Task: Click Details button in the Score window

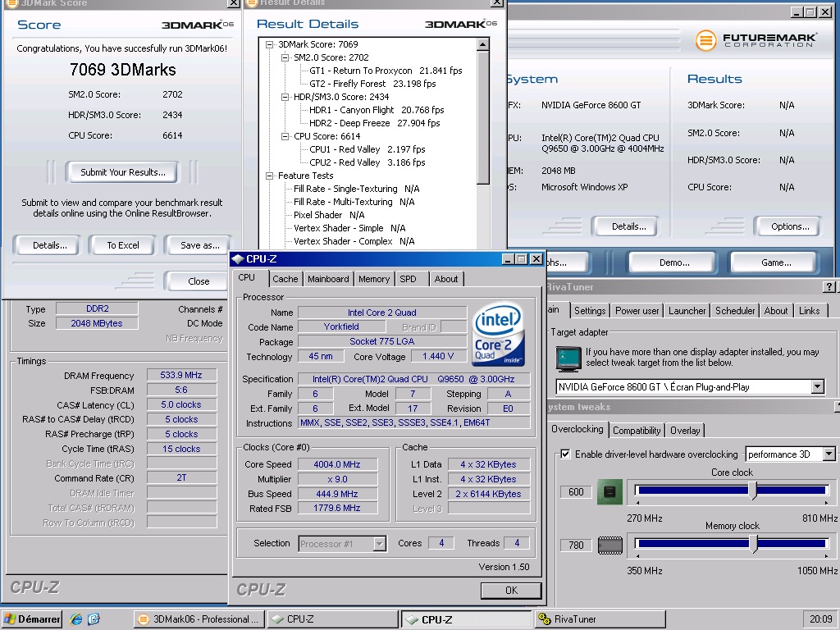Action: (x=49, y=245)
